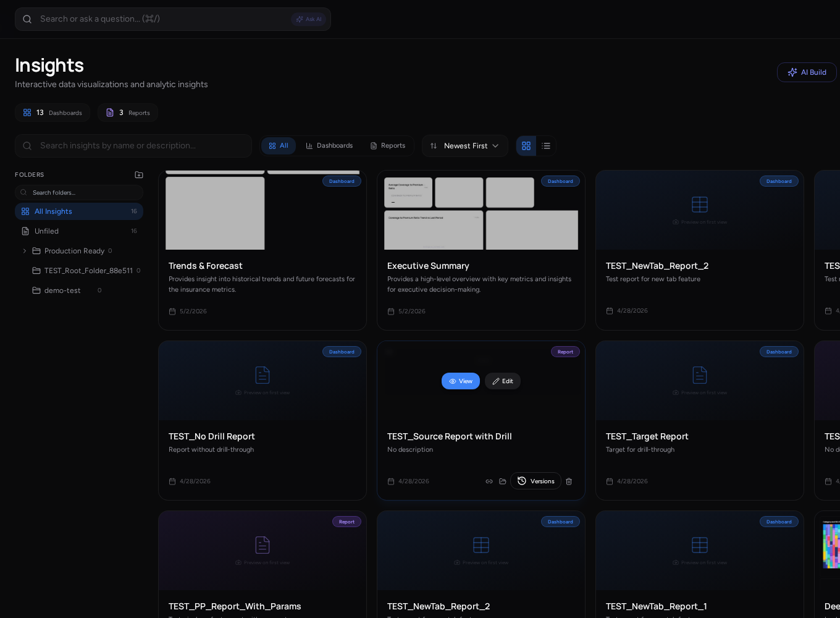Open the AI Build button

point(807,72)
